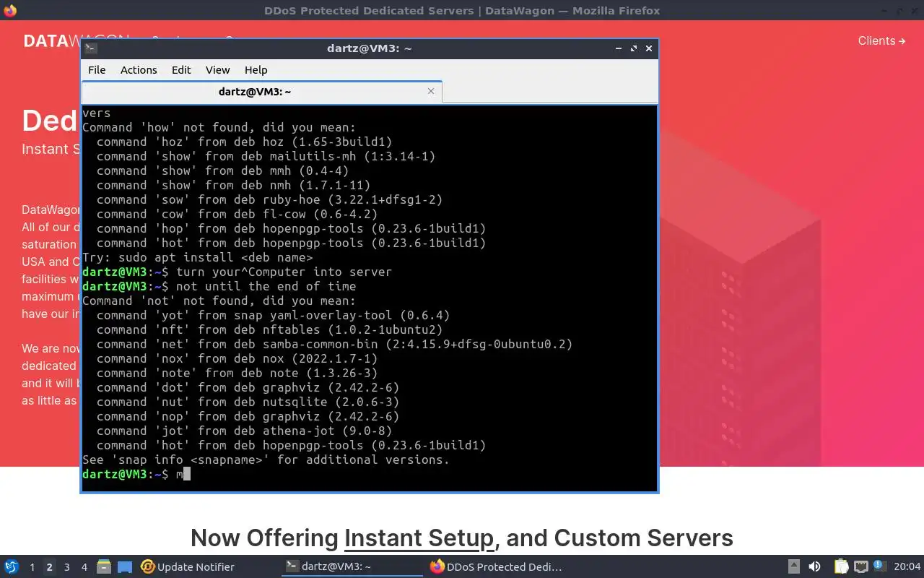Click the notification info tray icon
924x578 pixels.
point(879,566)
